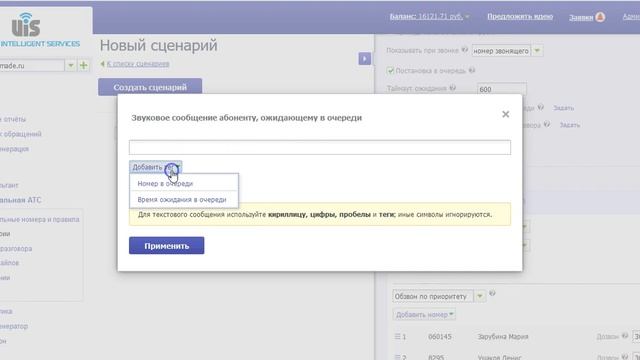This screenshot has height=360, width=640.
Task: Click drag handle icon of row 060145
Action: coord(397,336)
